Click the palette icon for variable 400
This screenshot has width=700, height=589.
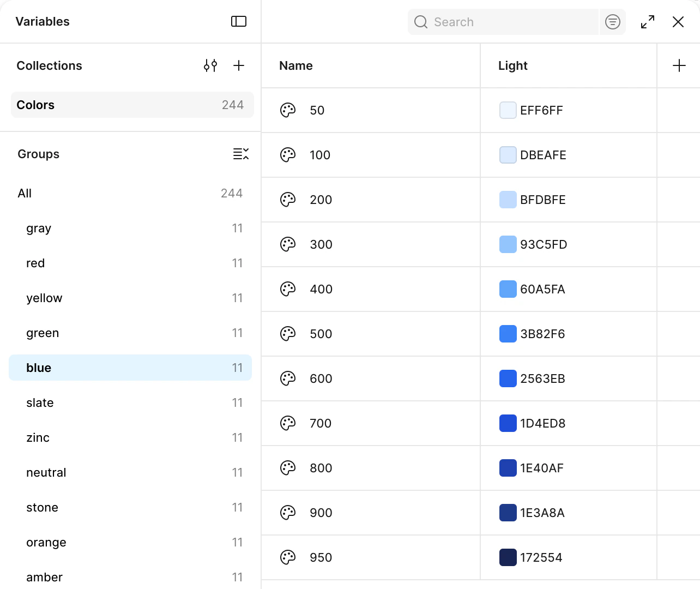[x=288, y=289]
